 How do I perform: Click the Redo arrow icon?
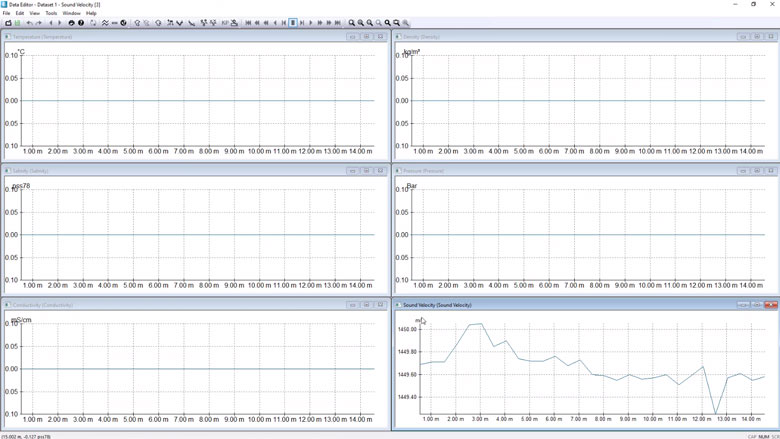pyautogui.click(x=40, y=23)
